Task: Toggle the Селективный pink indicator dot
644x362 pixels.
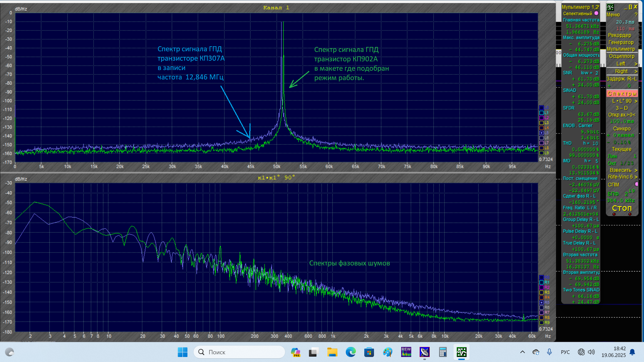Action: tap(596, 13)
